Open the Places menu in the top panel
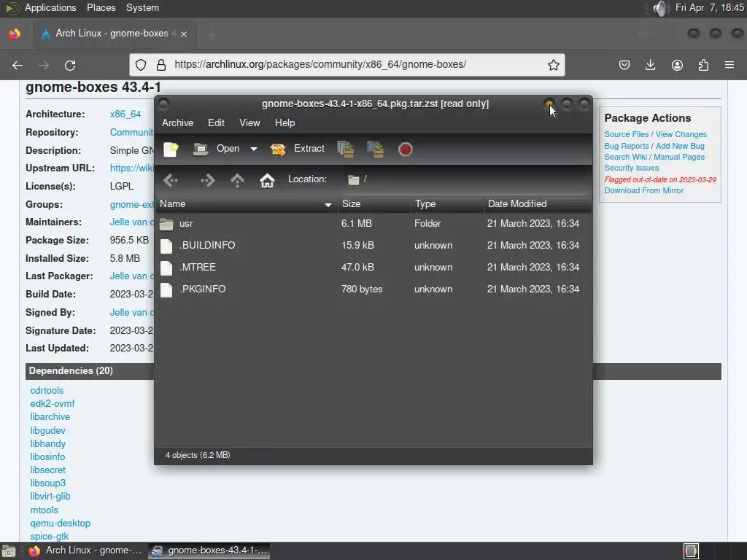The height and width of the screenshot is (560, 747). click(101, 7)
